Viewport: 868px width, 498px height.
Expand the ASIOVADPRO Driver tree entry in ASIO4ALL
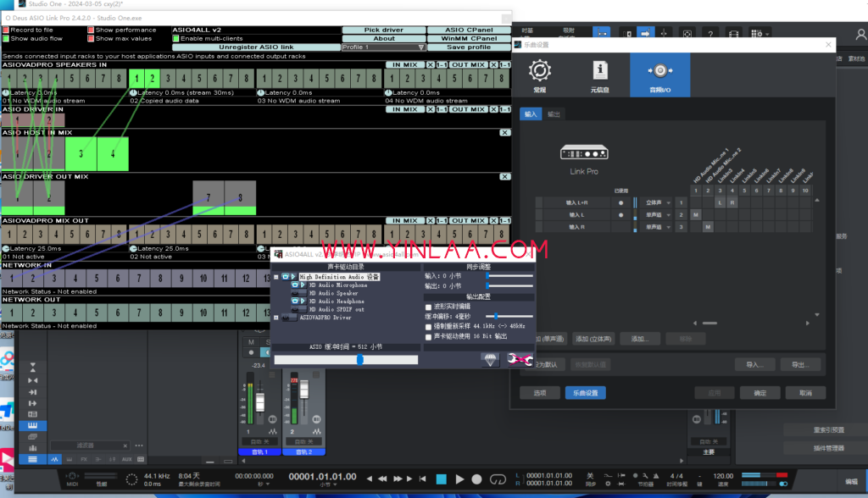point(275,317)
